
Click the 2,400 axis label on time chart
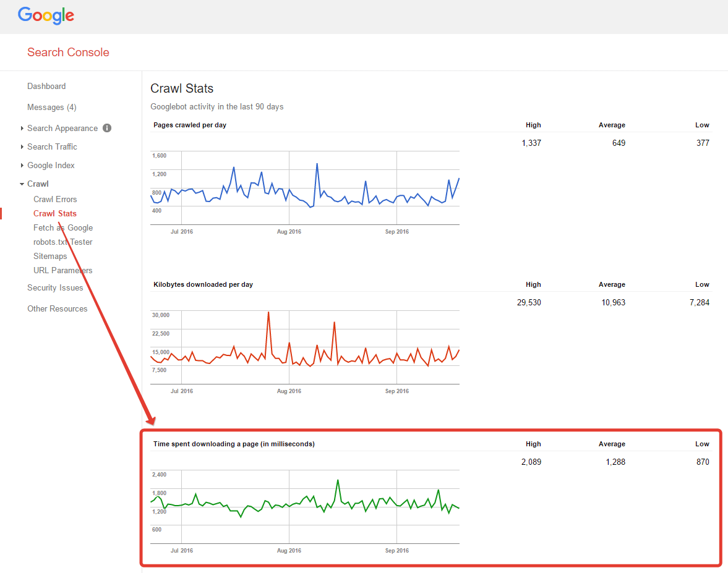159,475
